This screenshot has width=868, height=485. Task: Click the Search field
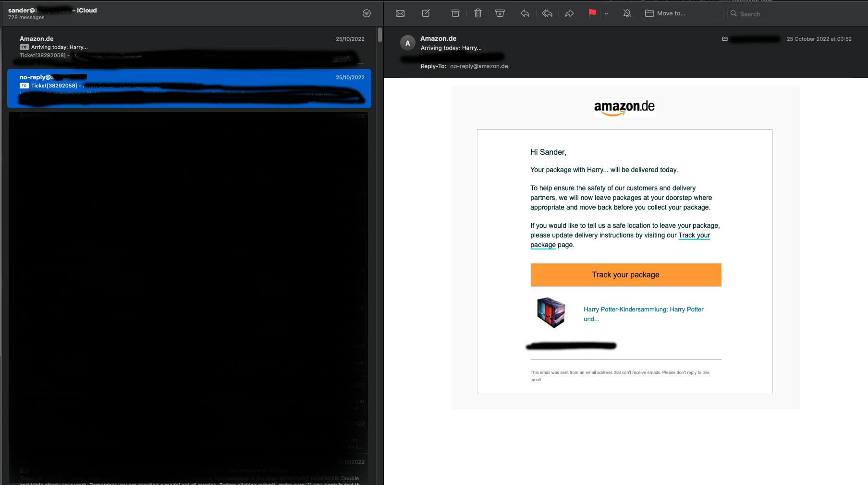pos(797,14)
